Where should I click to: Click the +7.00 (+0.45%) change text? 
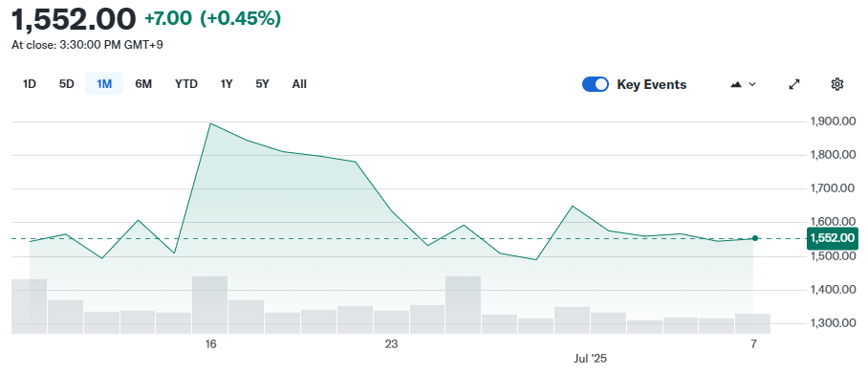point(212,18)
